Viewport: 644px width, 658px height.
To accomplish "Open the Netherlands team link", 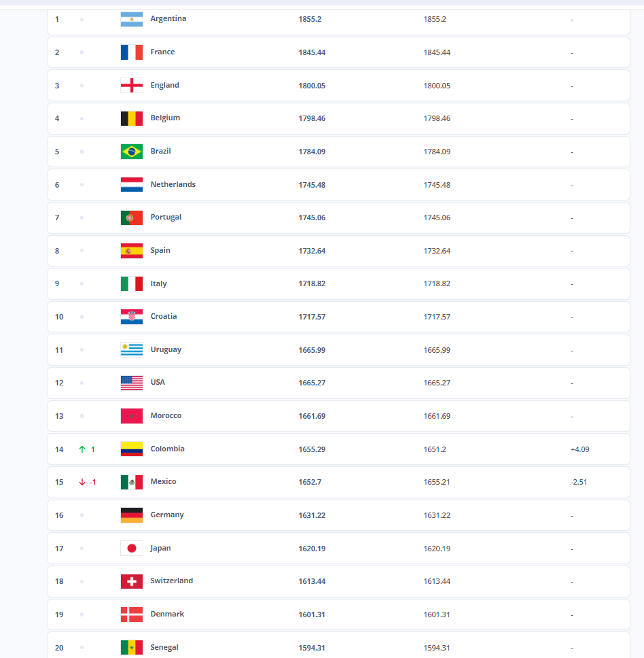I will 173,185.
